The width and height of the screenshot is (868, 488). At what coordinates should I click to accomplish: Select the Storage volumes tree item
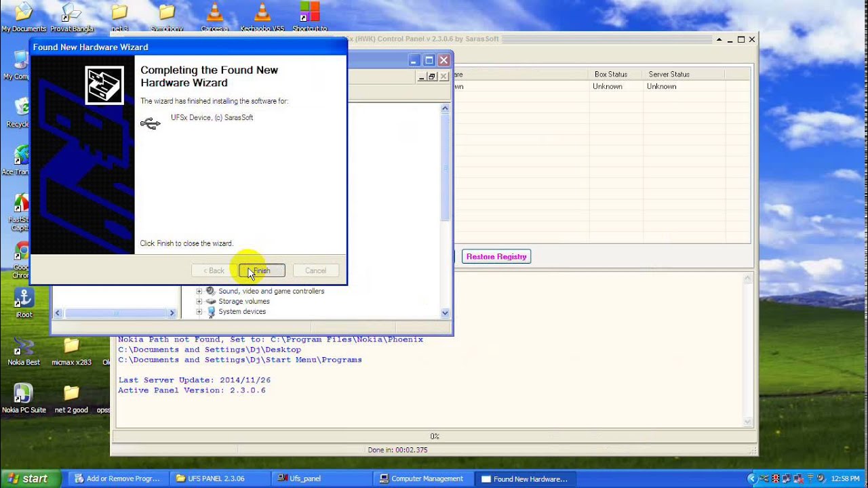243,301
